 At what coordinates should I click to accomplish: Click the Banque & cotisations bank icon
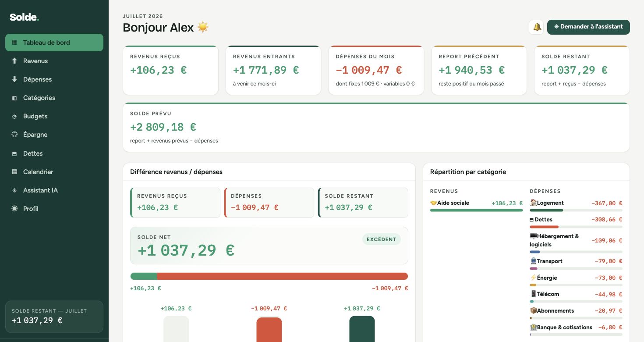click(x=533, y=328)
